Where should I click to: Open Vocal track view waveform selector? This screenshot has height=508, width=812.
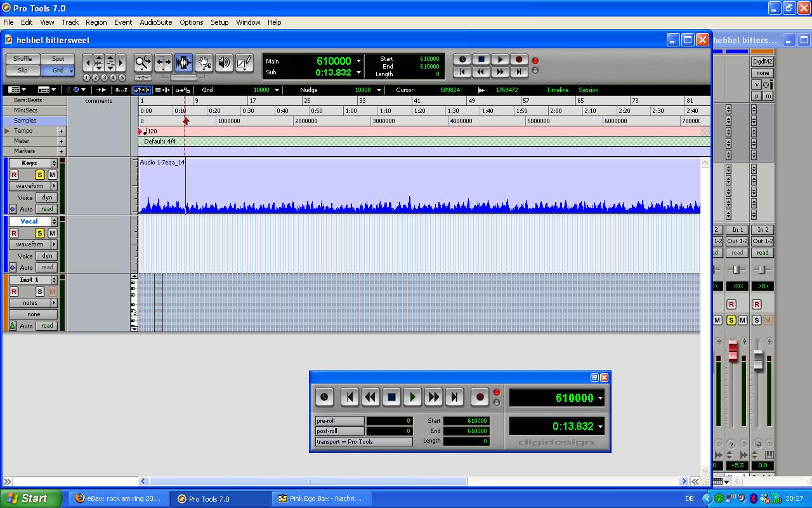pos(33,244)
